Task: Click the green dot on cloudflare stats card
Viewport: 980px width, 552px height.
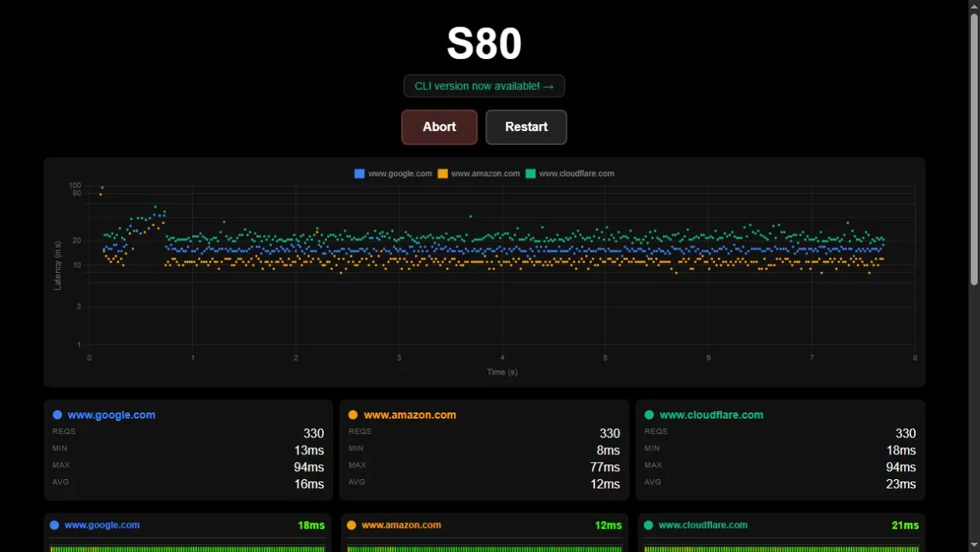Action: point(649,415)
